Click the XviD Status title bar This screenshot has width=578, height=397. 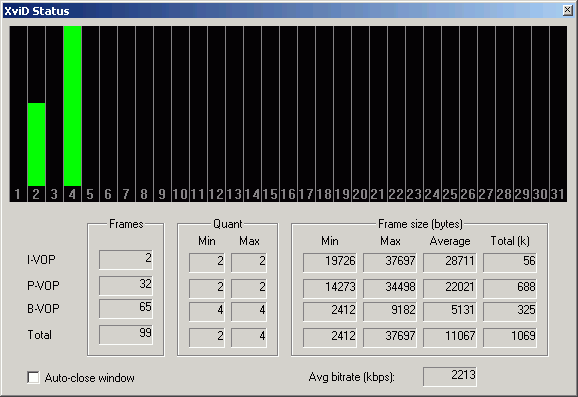click(282, 10)
